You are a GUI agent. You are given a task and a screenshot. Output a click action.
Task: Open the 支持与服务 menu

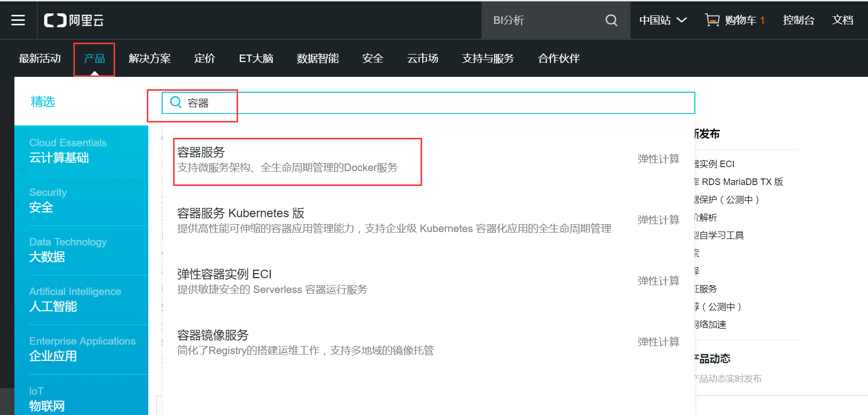[488, 59]
